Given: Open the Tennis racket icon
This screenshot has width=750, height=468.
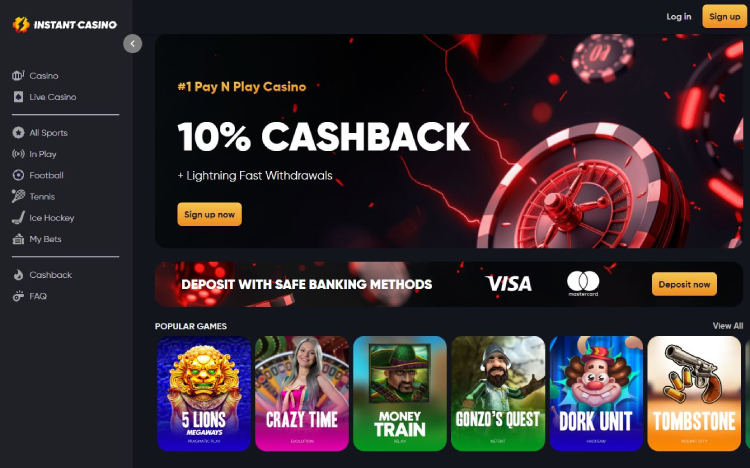Looking at the screenshot, I should pos(18,196).
